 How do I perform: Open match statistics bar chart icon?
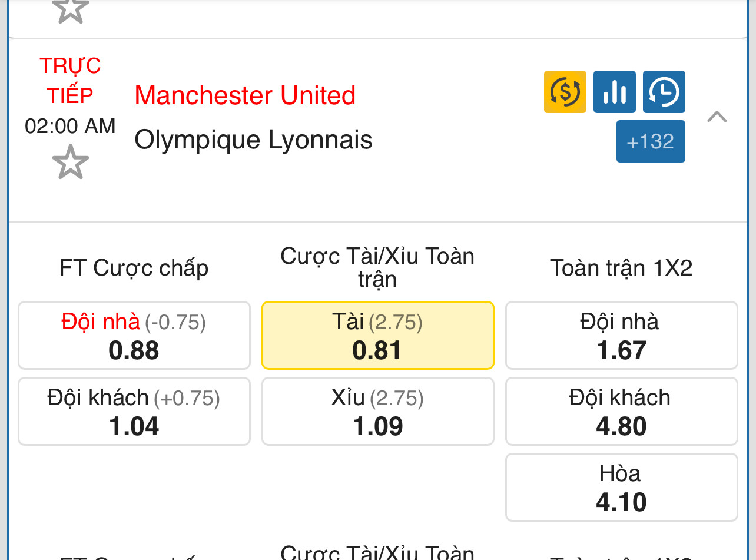pos(614,92)
